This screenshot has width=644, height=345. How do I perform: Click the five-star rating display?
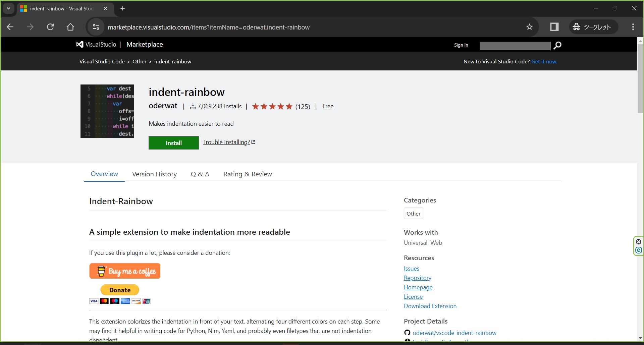pyautogui.click(x=272, y=107)
